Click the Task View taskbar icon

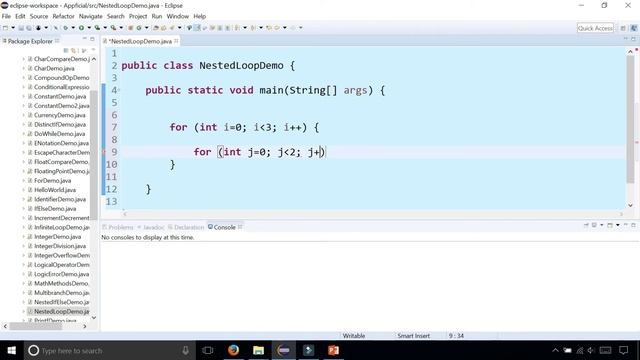tap(208, 350)
